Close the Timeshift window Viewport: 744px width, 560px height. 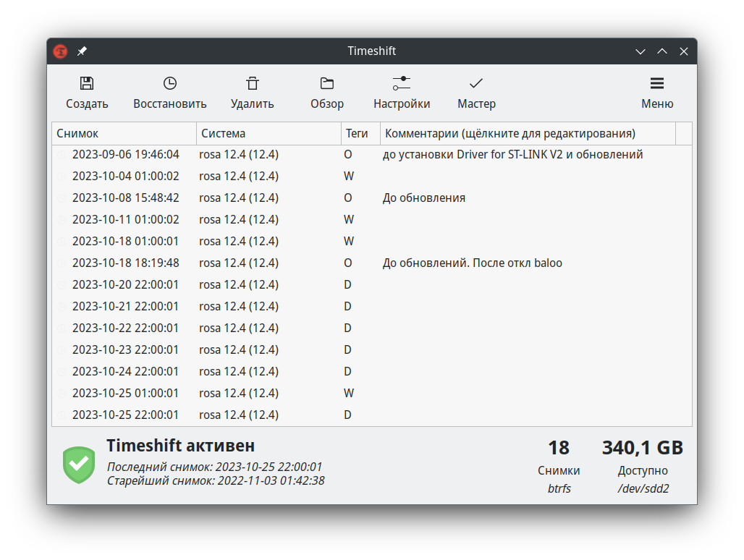pyautogui.click(x=684, y=51)
